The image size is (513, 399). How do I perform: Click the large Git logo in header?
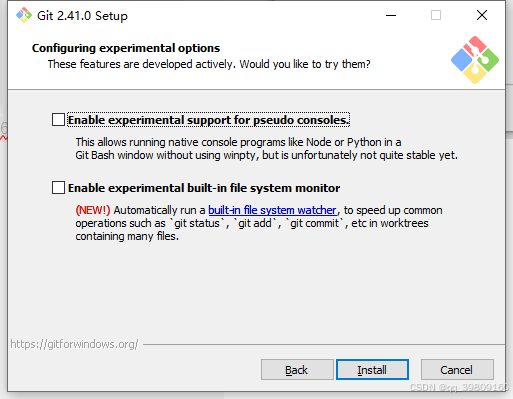[x=475, y=60]
